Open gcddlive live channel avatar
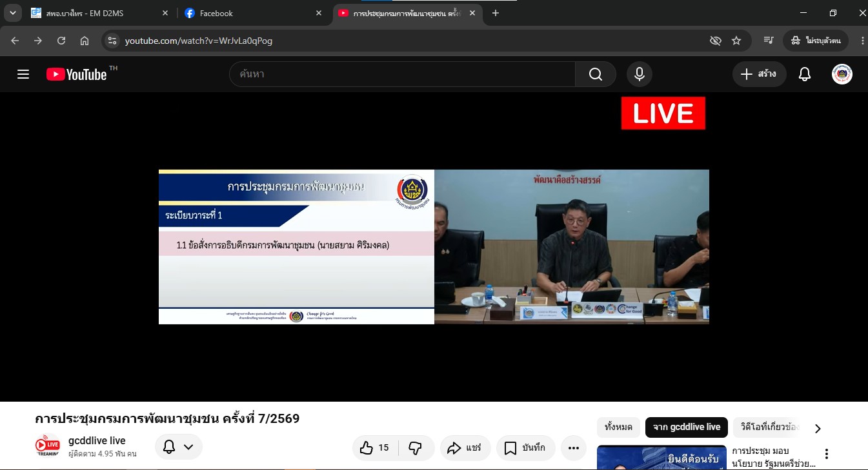The image size is (868, 470). tap(47, 446)
